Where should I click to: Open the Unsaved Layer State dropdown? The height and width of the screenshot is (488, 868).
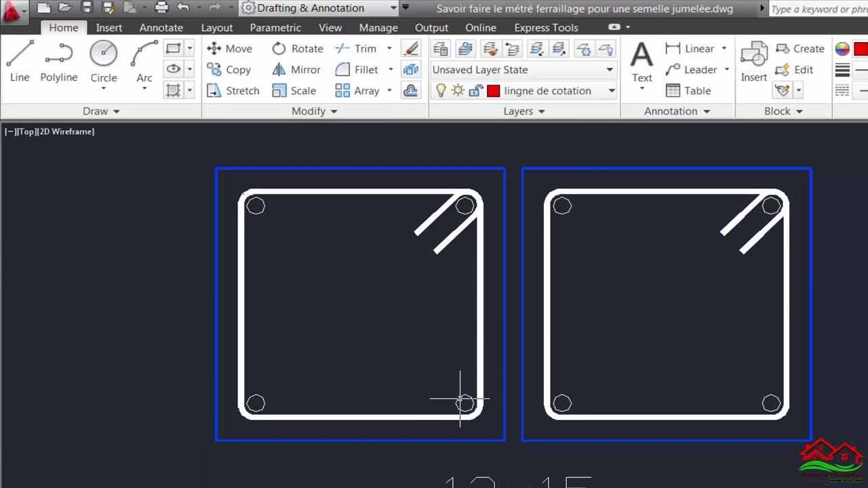point(524,70)
